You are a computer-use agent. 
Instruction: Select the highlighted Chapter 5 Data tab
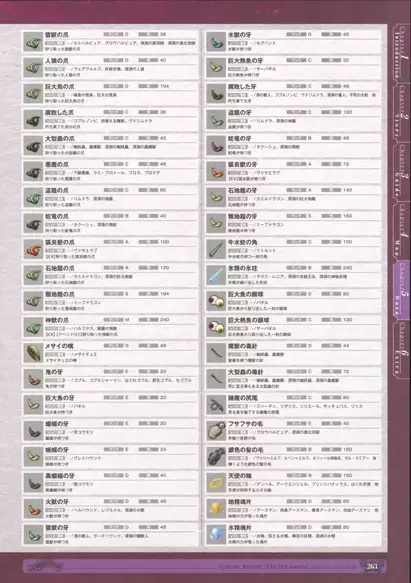(x=401, y=289)
